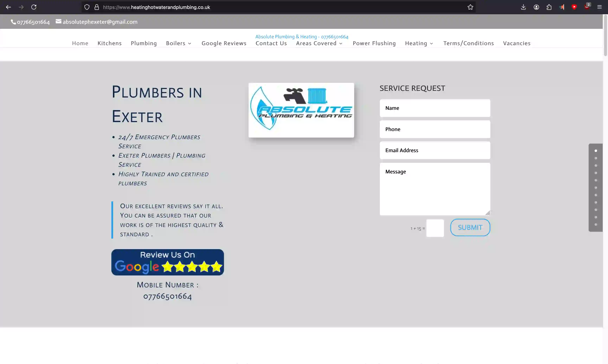Viewport: 608px width, 364px height.
Task: Click the download icon in toolbar
Action: (523, 7)
